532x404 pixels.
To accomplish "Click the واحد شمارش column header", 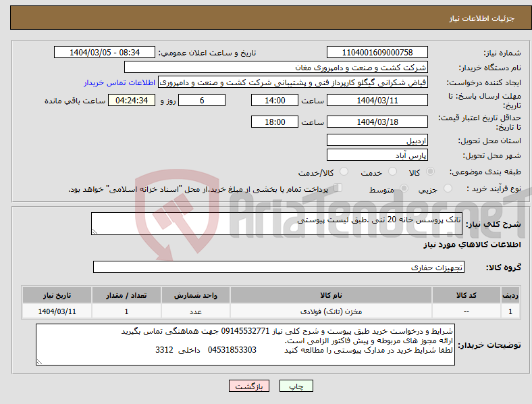I will pos(196,295).
